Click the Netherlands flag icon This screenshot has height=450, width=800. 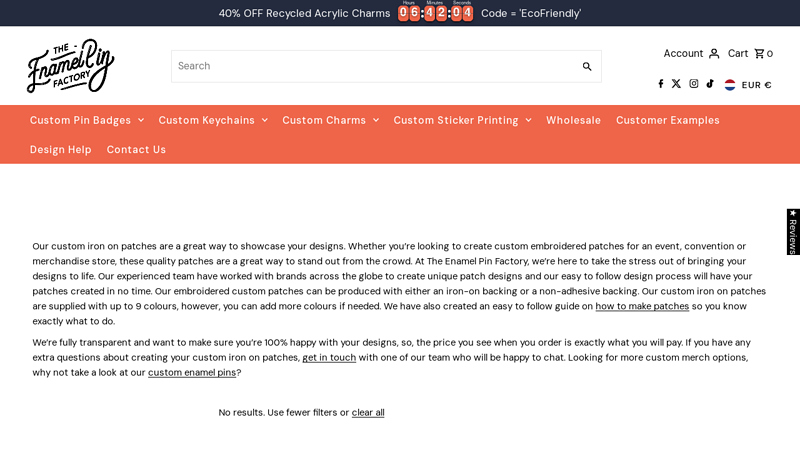click(730, 85)
